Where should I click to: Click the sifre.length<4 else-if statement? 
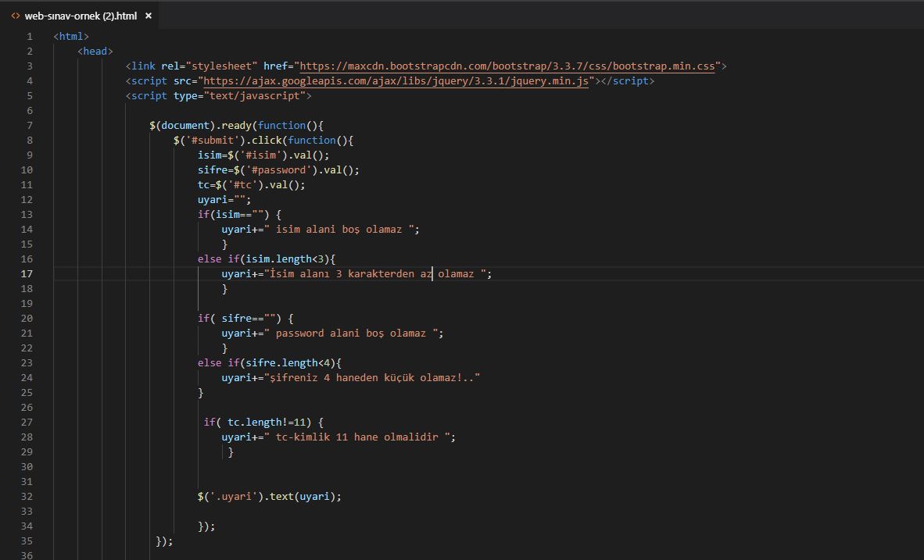click(270, 362)
